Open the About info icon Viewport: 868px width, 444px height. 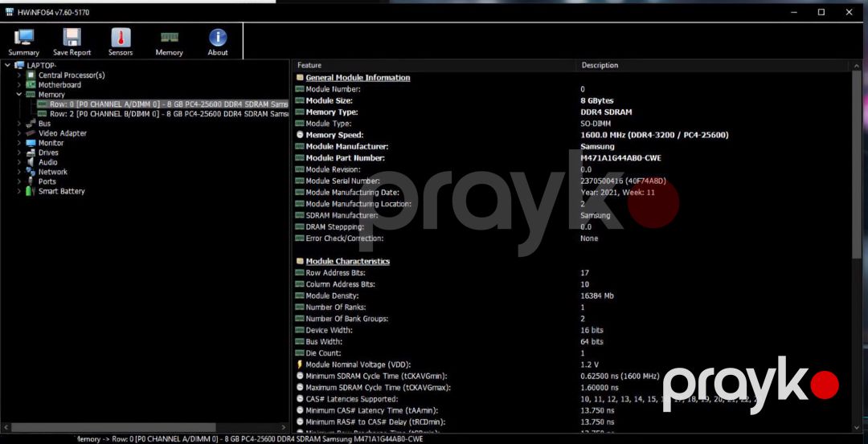(218, 37)
